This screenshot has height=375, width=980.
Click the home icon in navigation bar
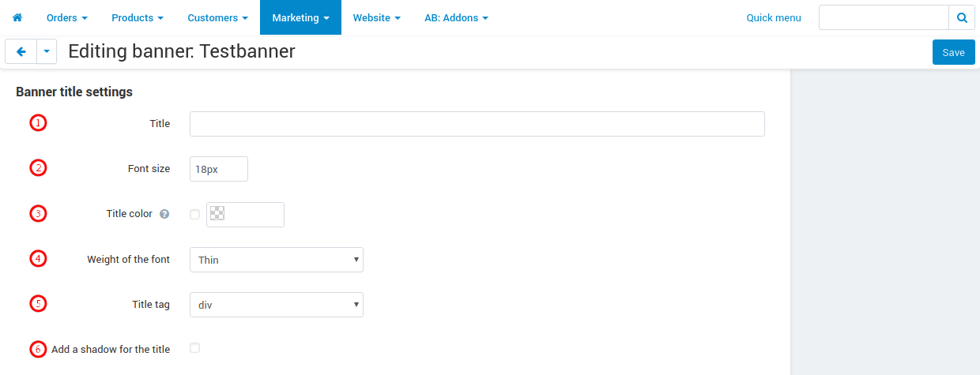point(17,17)
